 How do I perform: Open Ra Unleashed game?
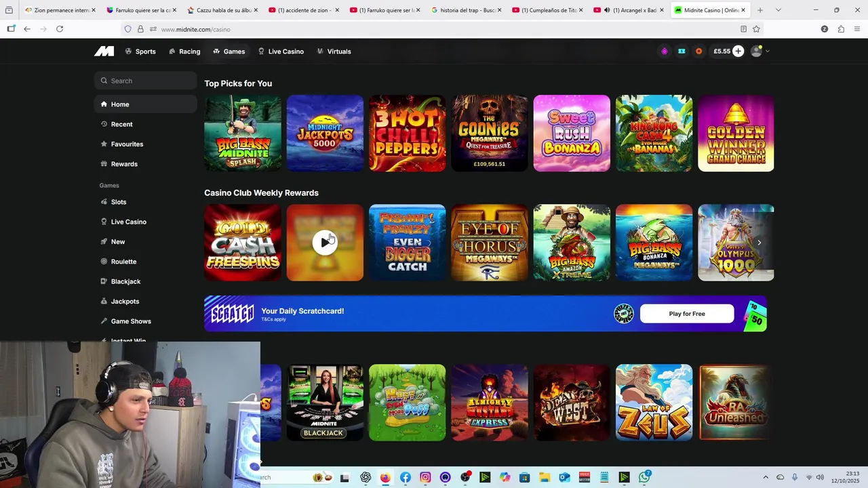click(x=736, y=403)
